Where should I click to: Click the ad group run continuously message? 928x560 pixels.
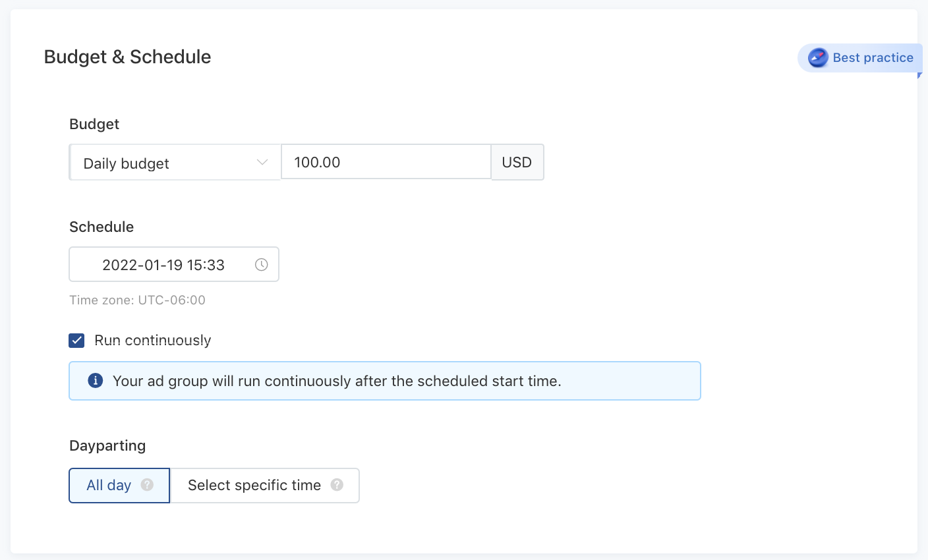pyautogui.click(x=337, y=381)
